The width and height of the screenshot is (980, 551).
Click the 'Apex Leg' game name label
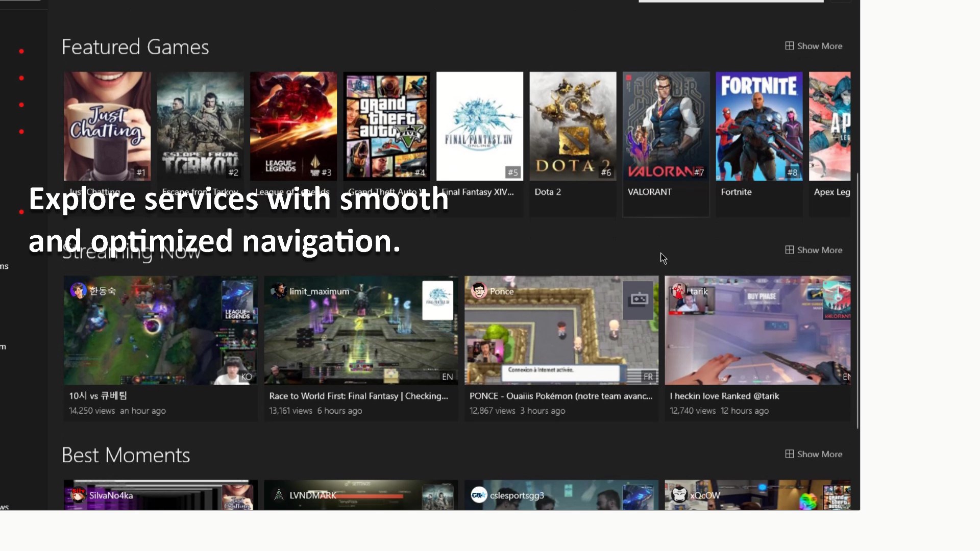click(x=832, y=192)
